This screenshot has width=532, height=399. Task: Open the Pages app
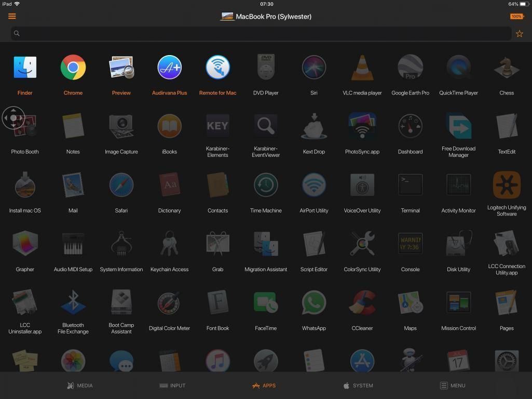click(507, 302)
